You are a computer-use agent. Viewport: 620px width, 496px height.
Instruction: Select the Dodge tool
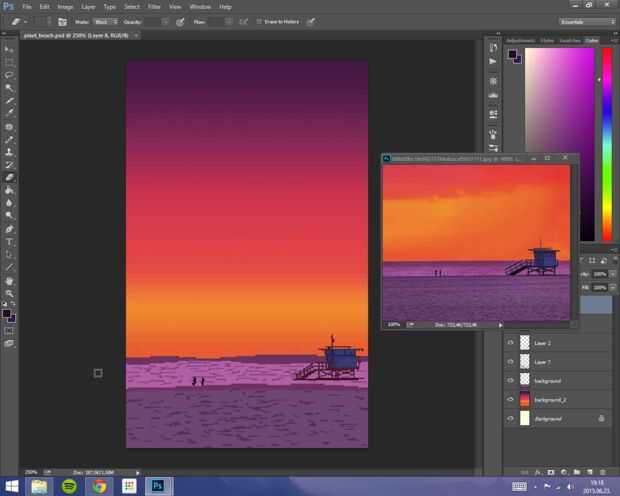click(x=9, y=216)
